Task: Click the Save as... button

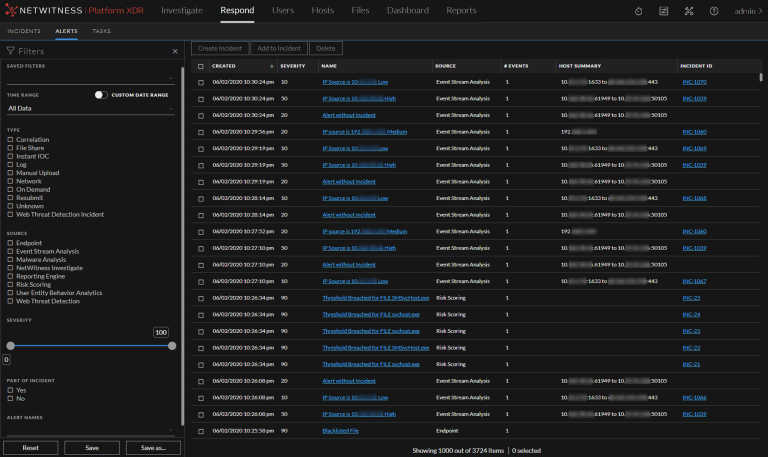Action: click(x=153, y=447)
